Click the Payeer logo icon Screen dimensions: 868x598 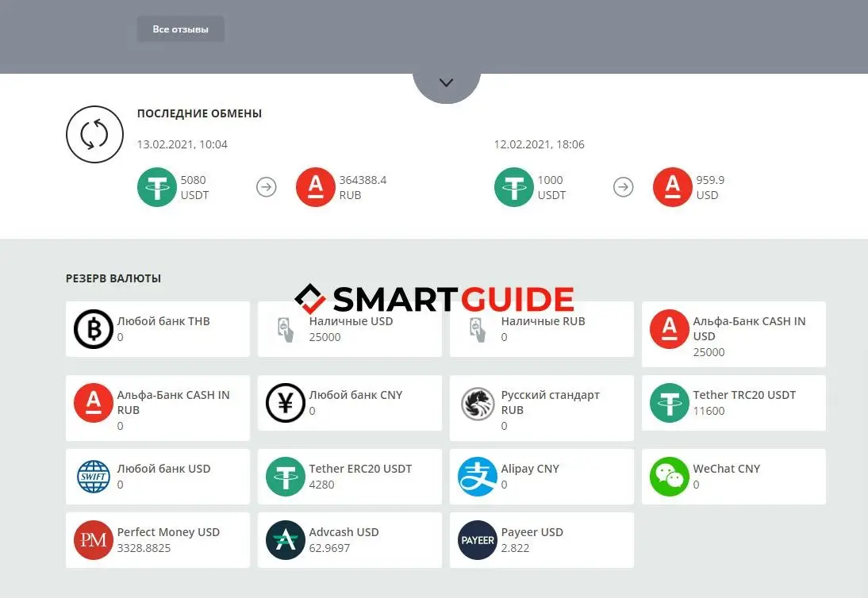(x=478, y=540)
